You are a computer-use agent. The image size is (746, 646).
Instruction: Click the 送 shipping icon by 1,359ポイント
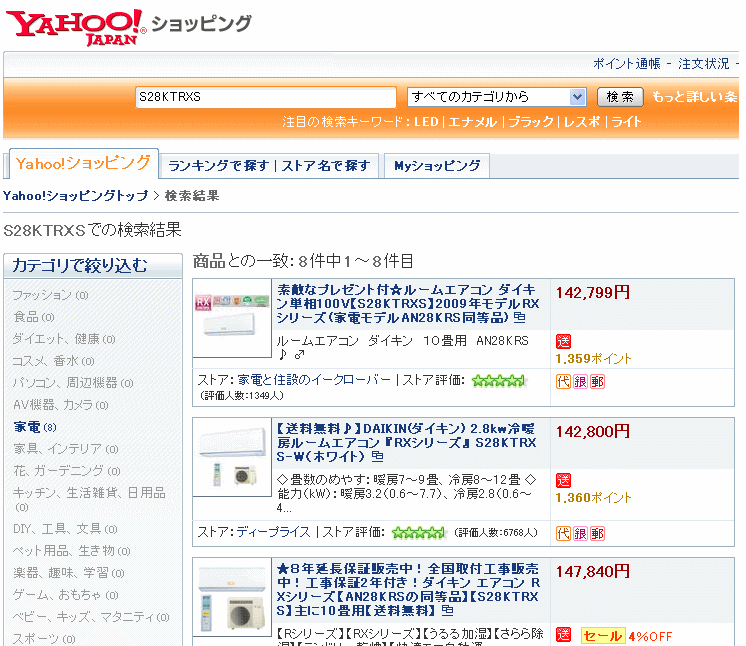coord(563,341)
